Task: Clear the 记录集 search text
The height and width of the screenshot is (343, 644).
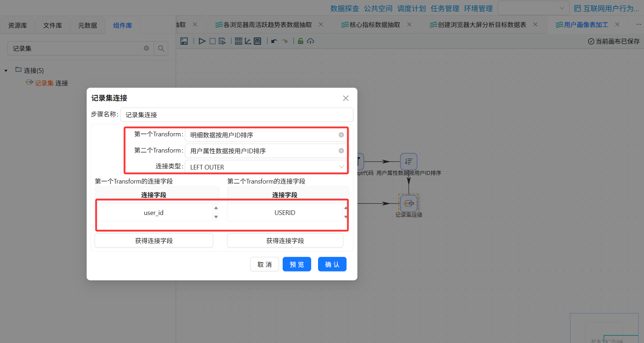Action: pos(147,48)
